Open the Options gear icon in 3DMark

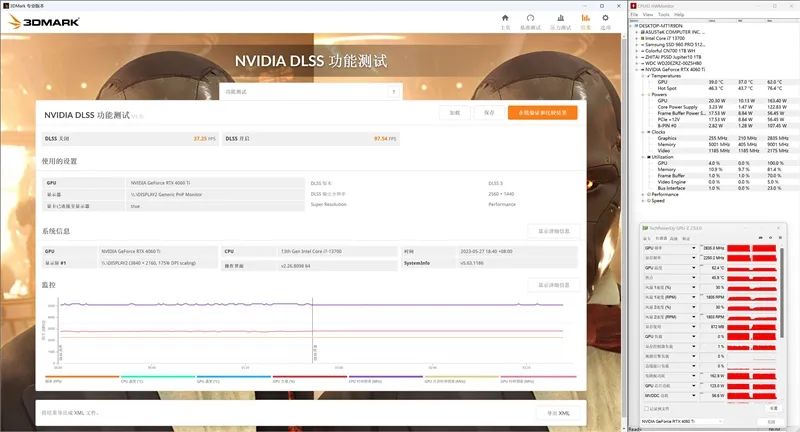point(605,18)
